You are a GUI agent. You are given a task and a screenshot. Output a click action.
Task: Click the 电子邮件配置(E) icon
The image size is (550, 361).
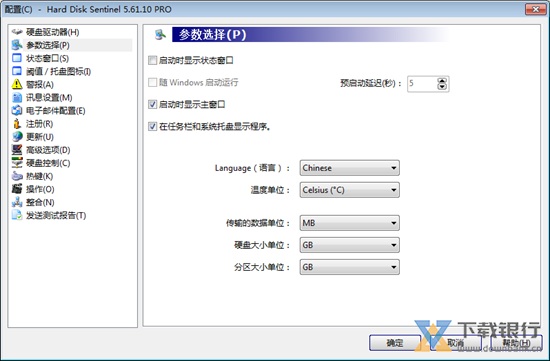tap(17, 111)
